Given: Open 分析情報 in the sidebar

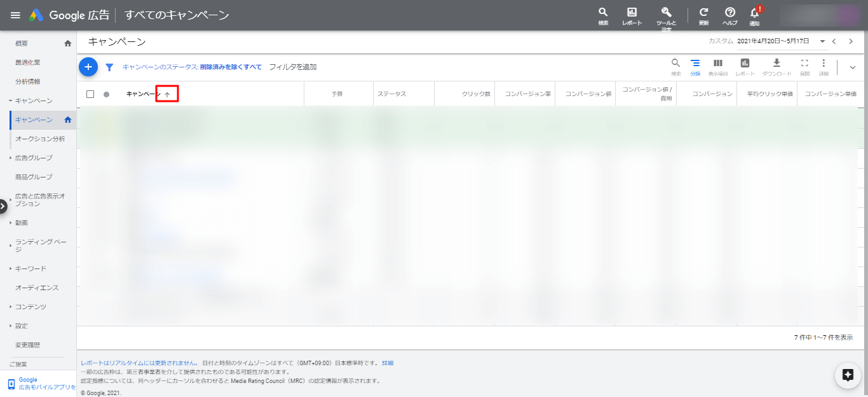Looking at the screenshot, I should [x=28, y=81].
